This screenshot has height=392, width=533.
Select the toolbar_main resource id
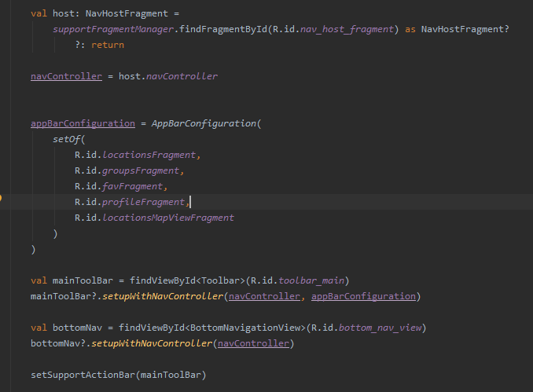tap(314, 280)
